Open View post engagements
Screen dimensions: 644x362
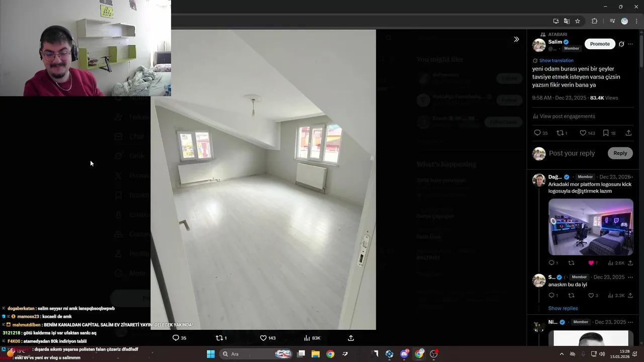[x=563, y=116]
